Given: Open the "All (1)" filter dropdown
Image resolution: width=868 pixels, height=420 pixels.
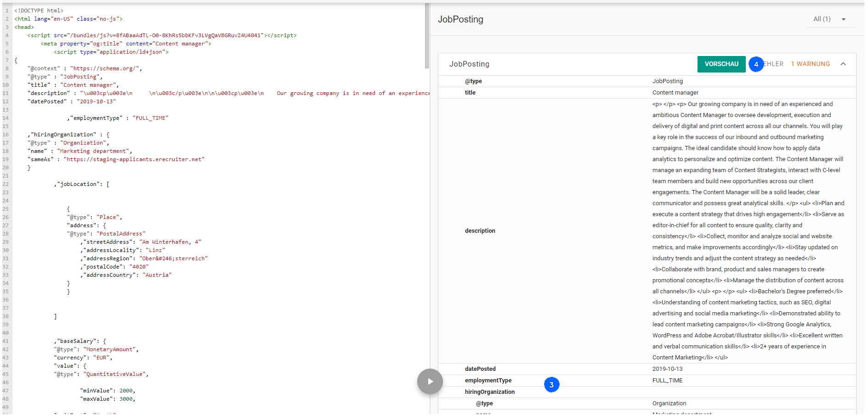Looking at the screenshot, I should tap(830, 19).
